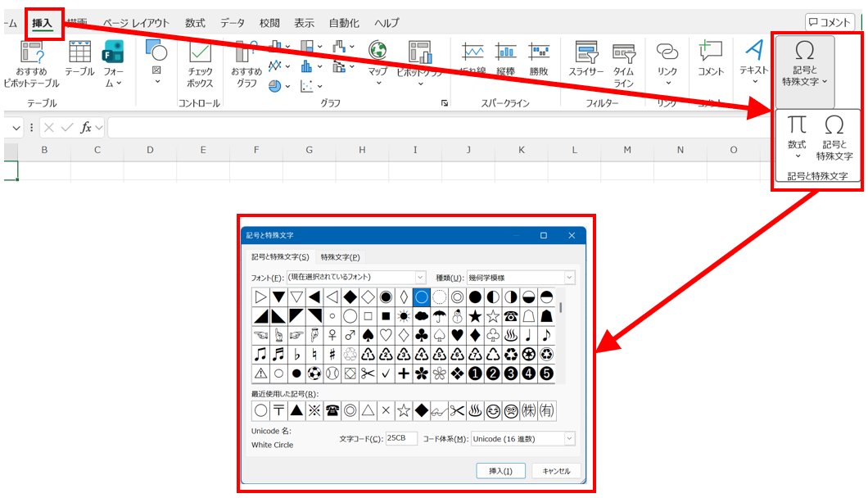Expand the フォント font dropdown in dialog
The image size is (868, 498).
(x=420, y=278)
